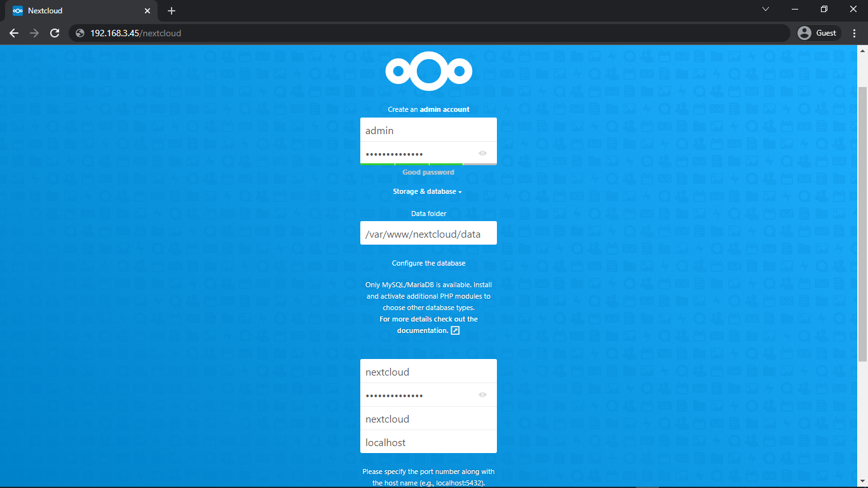
Task: Open a new browser tab
Action: [172, 11]
